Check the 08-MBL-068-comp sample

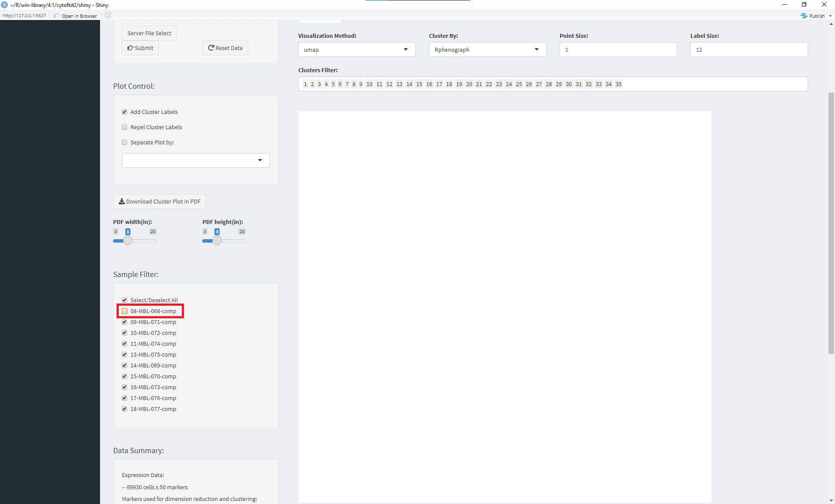pyautogui.click(x=124, y=311)
